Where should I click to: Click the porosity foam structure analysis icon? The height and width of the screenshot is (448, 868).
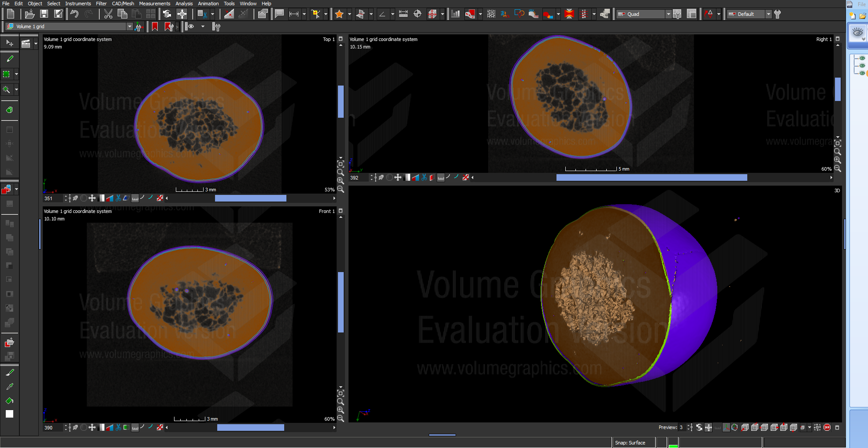(491, 14)
